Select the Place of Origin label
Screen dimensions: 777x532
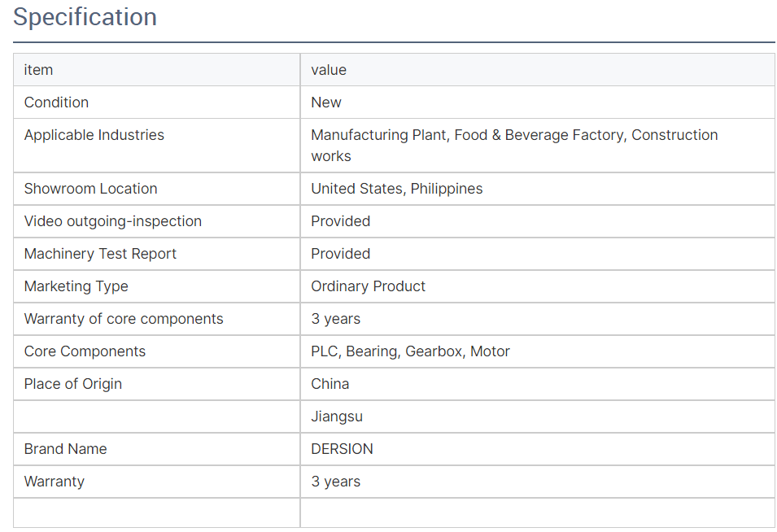click(72, 384)
